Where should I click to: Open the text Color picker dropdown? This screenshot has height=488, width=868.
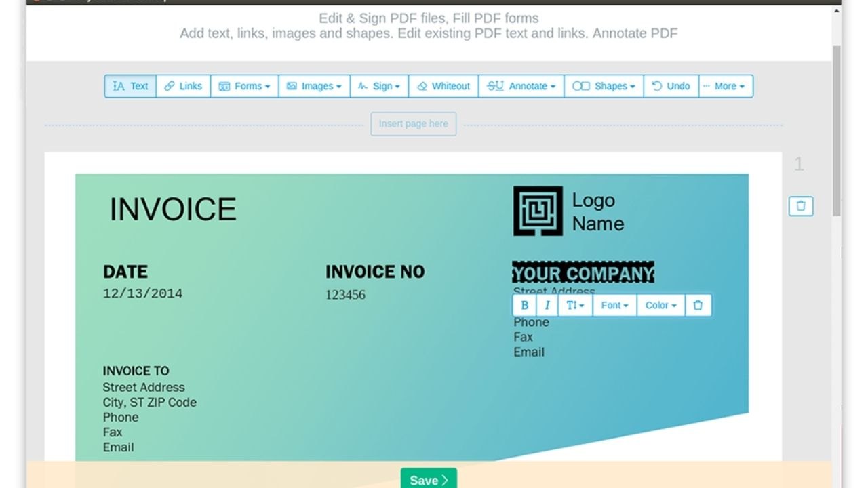[x=660, y=305]
